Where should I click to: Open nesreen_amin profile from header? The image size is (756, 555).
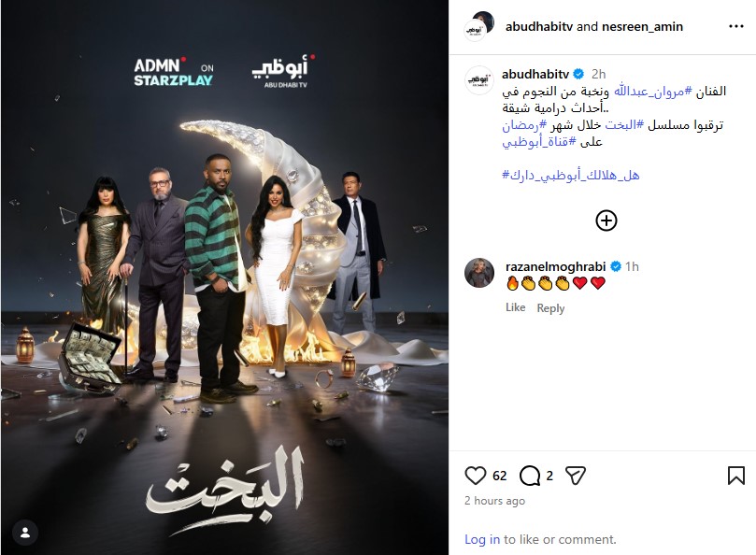[x=642, y=26]
